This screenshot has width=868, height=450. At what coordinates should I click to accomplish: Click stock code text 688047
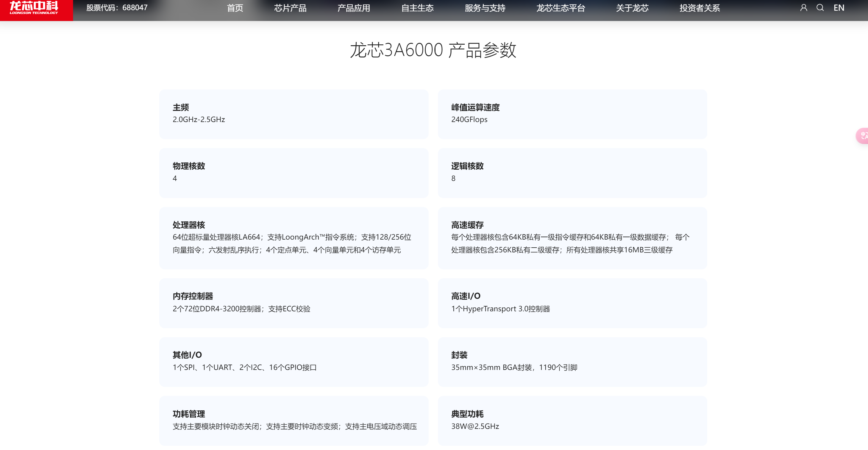click(x=117, y=8)
